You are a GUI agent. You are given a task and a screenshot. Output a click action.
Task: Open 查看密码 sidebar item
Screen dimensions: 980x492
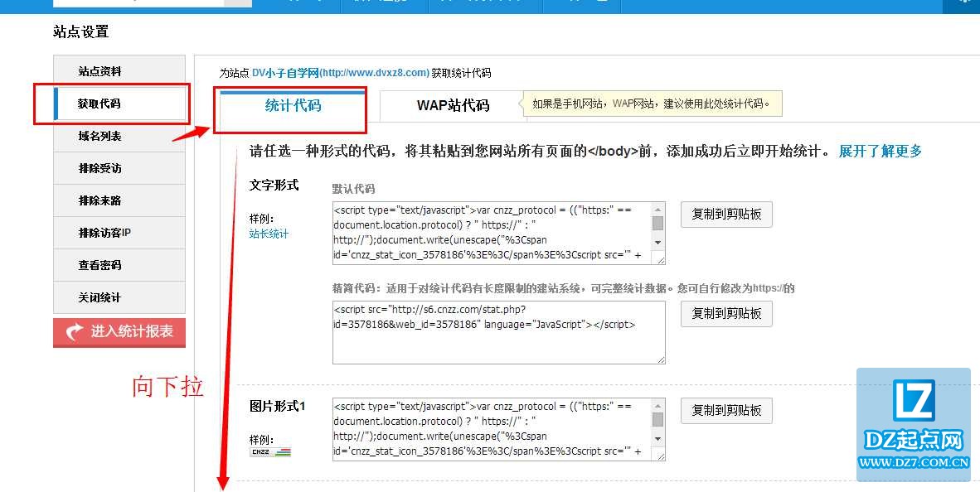click(x=119, y=265)
